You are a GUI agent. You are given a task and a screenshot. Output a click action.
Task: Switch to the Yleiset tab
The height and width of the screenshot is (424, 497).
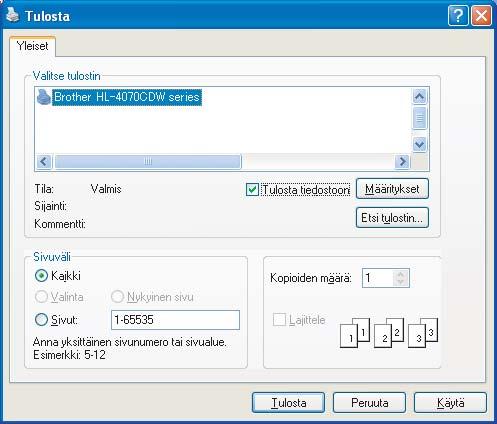(x=32, y=46)
